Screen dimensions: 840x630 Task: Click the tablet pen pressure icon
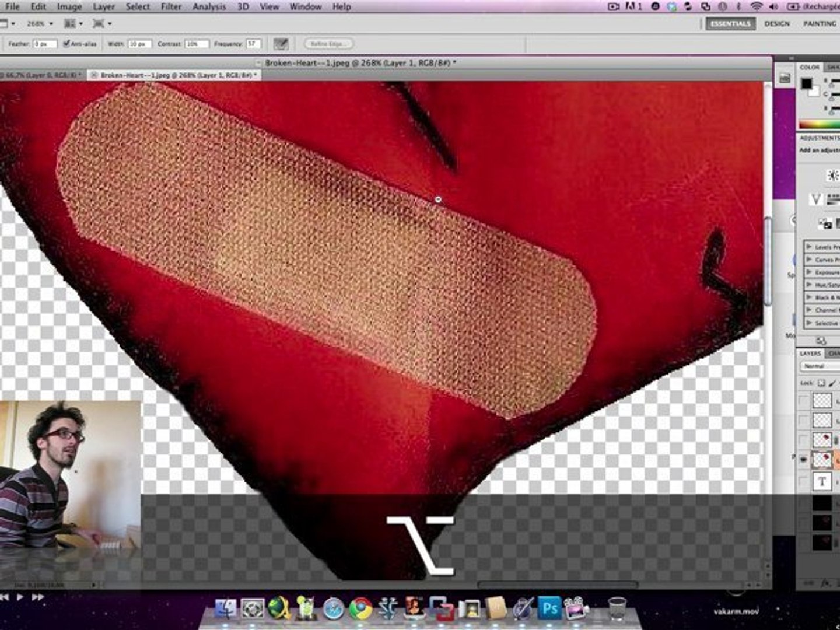pyautogui.click(x=281, y=44)
